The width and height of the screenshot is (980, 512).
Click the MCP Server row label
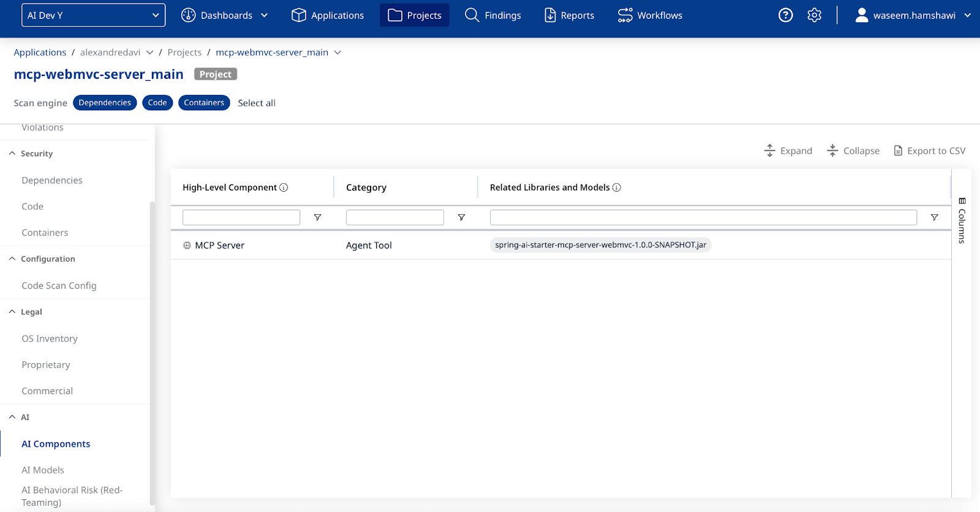pyautogui.click(x=219, y=246)
